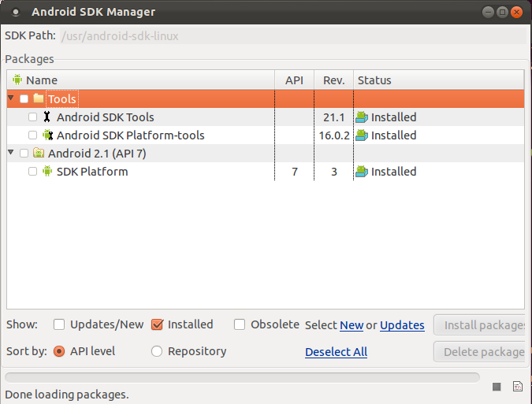Screen dimensions: 532x404
Task: Click the Updates selection link
Action: 402,325
